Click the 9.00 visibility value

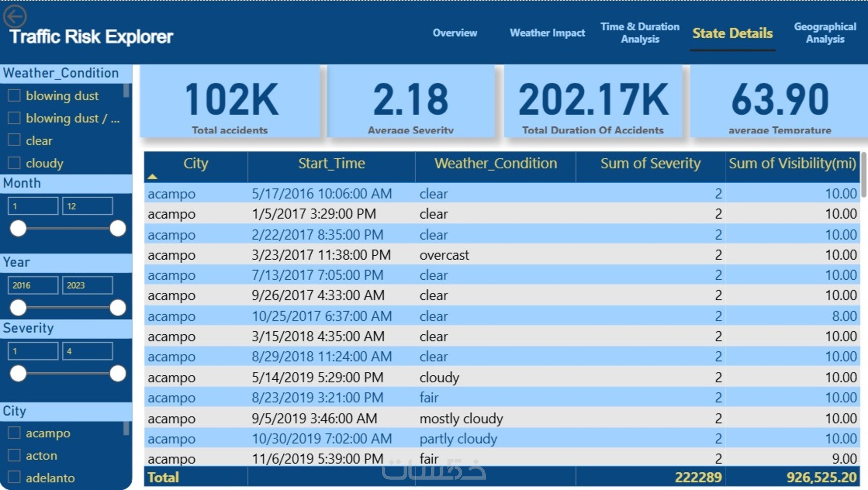coord(844,459)
